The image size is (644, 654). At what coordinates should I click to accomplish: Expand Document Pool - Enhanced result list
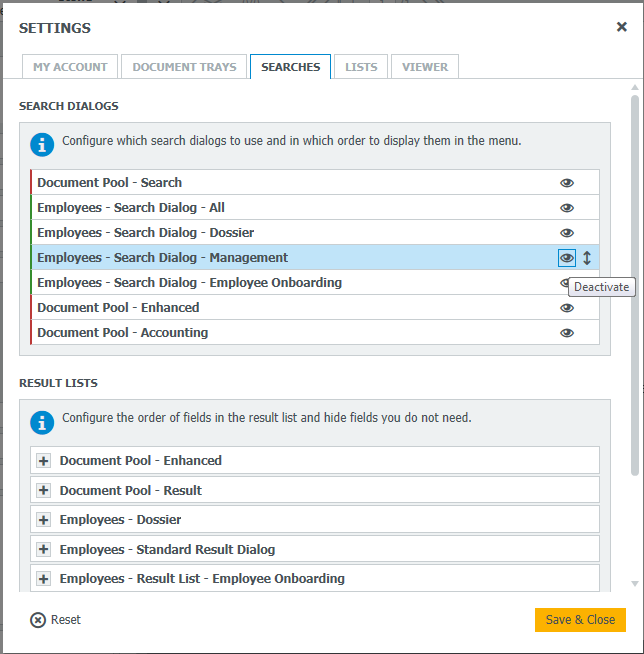43,461
